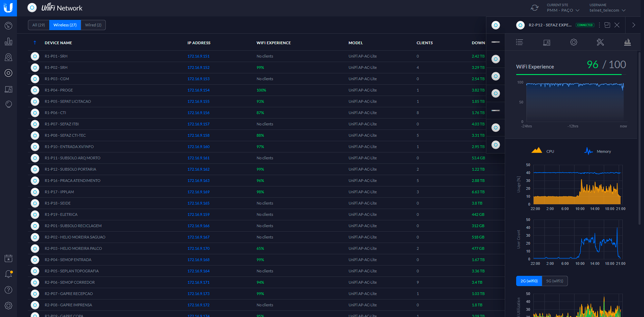
Task: Open the Help question mark sidebar icon
Action: point(8,290)
